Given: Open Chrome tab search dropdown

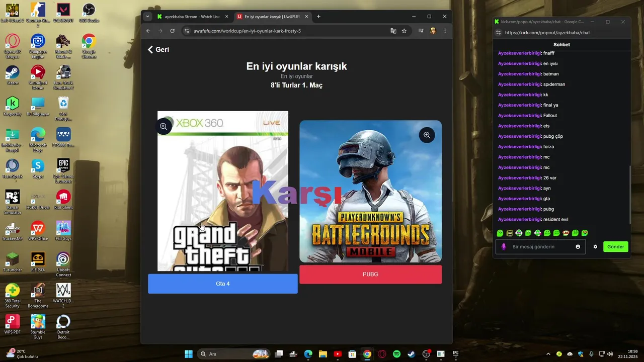Looking at the screenshot, I should 147,17.
